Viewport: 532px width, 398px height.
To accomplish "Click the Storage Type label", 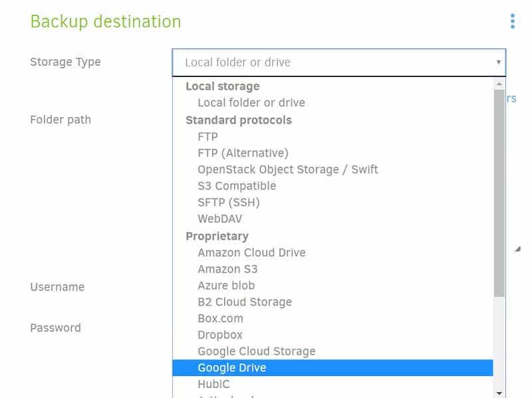I will click(x=65, y=62).
